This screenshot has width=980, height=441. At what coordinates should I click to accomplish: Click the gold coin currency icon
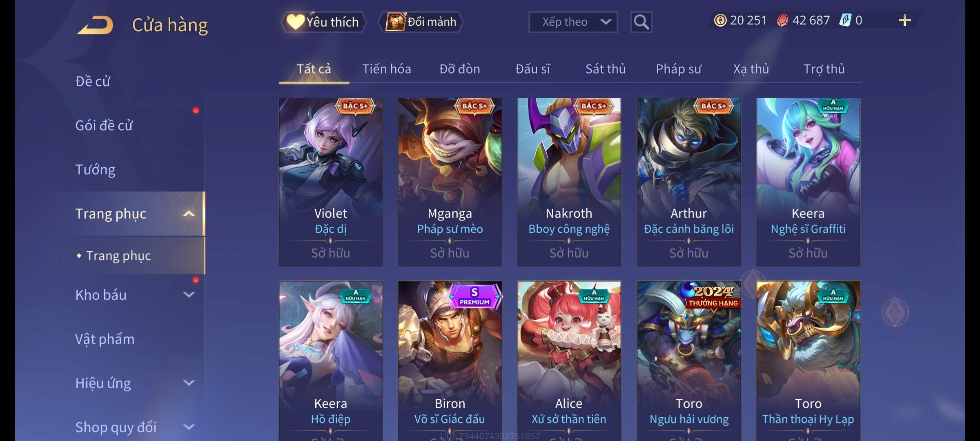pyautogui.click(x=720, y=20)
